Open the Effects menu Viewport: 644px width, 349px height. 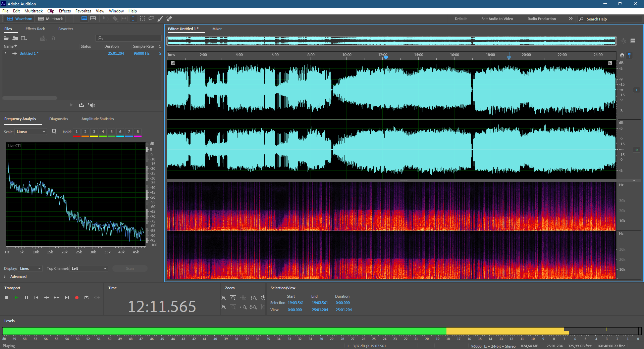click(65, 11)
